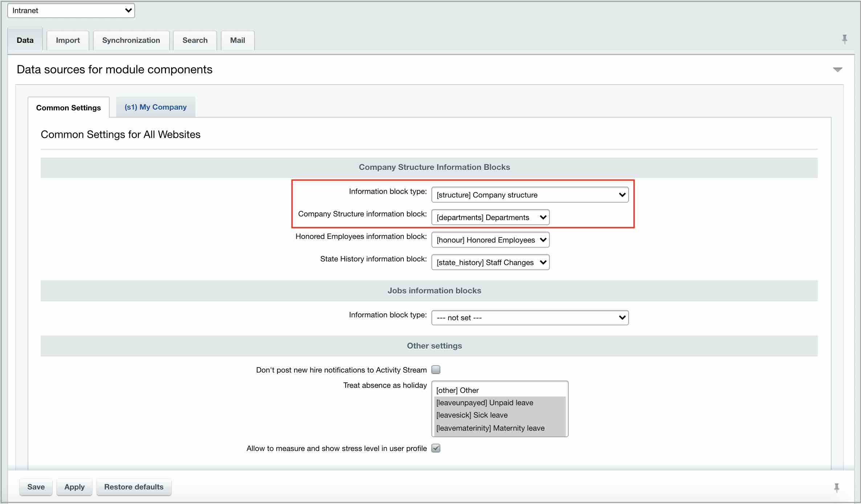Select '[other] Other' in absence list
861x504 pixels.
(500, 390)
